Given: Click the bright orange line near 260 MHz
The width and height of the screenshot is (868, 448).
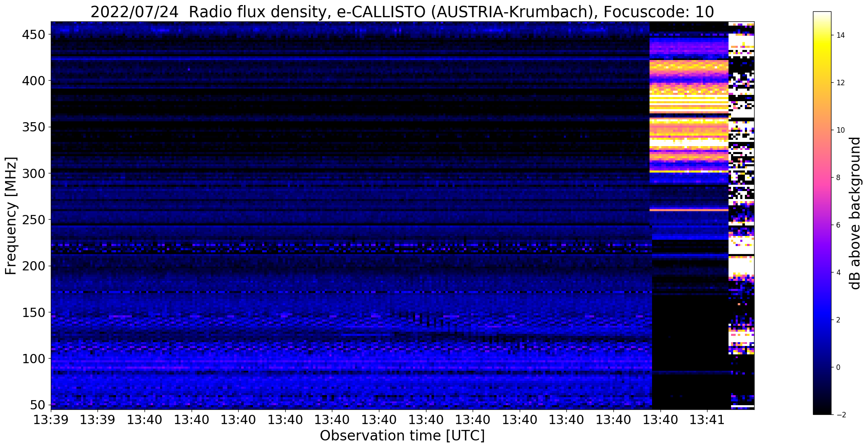Looking at the screenshot, I should click(689, 210).
